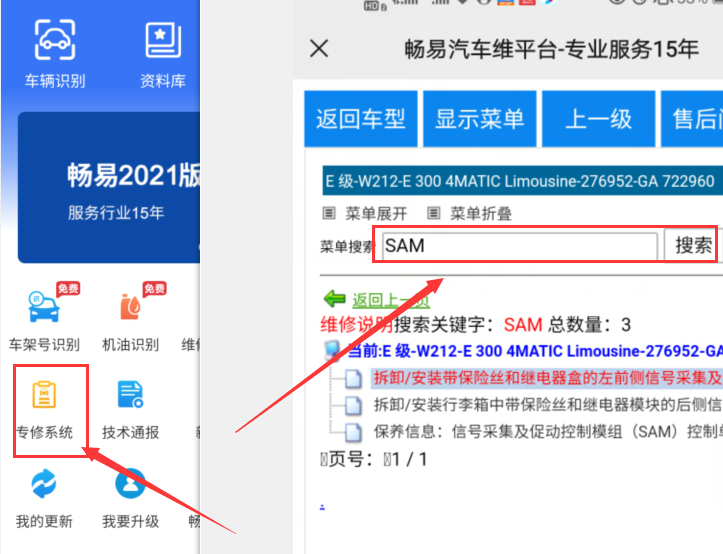This screenshot has height=554, width=723.
Task: Click the document icon beside 拆卸/安装行李箱 result
Action: point(354,405)
